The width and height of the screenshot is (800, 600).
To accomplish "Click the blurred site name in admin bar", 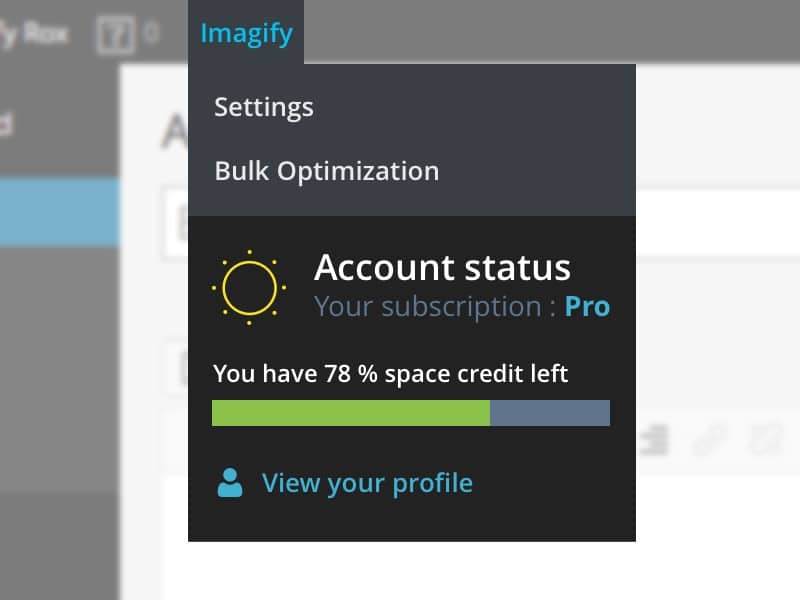I will click(34, 34).
